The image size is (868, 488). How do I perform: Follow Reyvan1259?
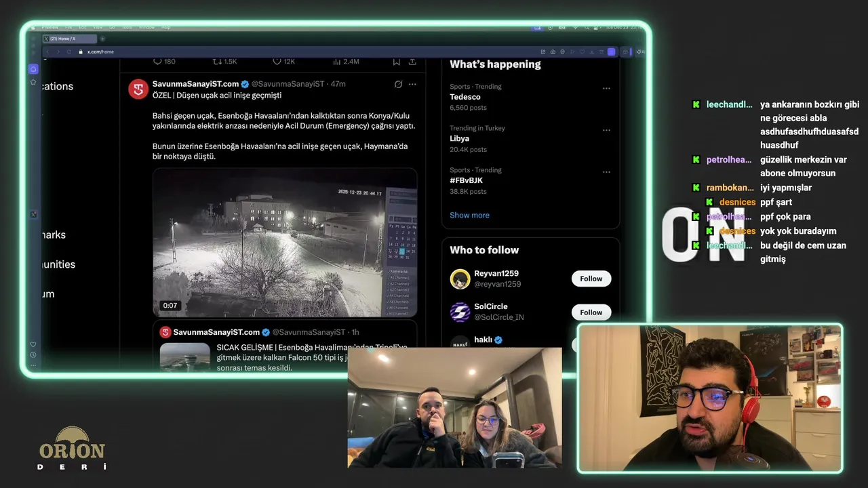(591, 279)
